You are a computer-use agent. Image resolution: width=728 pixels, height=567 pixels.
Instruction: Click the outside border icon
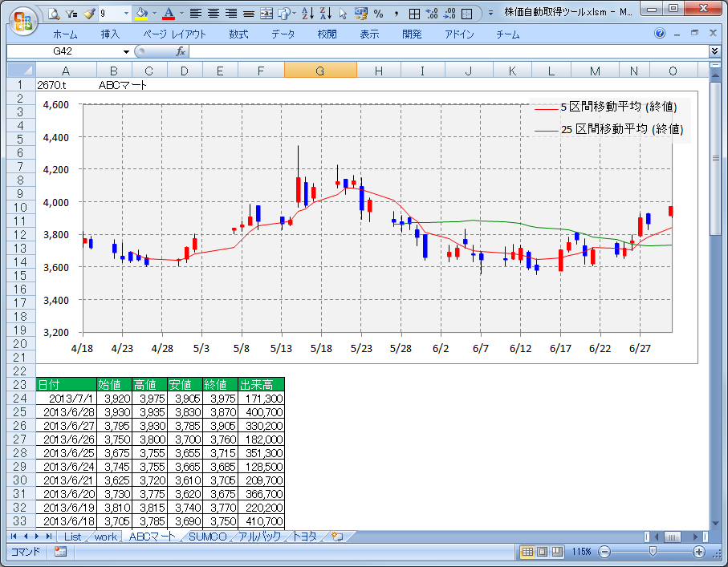[467, 14]
